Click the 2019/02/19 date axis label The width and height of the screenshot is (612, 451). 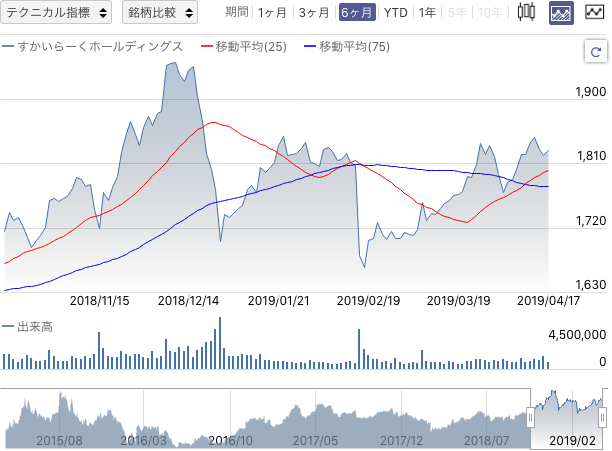368,301
